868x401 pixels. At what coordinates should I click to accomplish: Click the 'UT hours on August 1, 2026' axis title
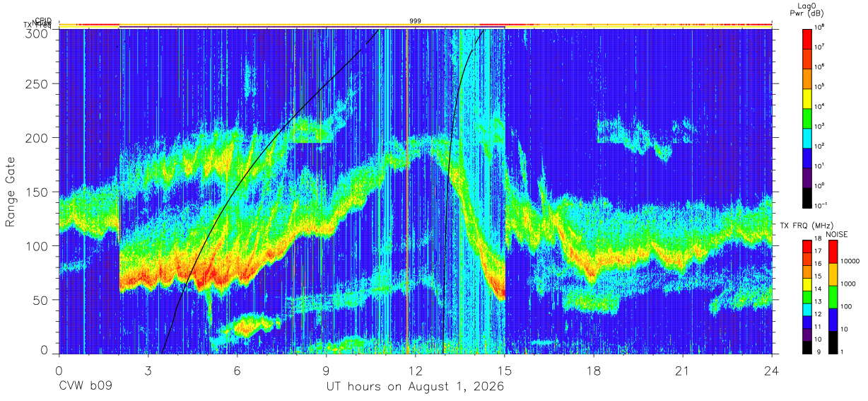pyautogui.click(x=415, y=387)
